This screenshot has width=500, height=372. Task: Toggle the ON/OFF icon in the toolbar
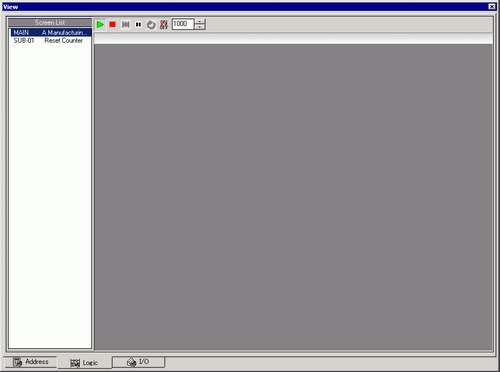click(164, 24)
